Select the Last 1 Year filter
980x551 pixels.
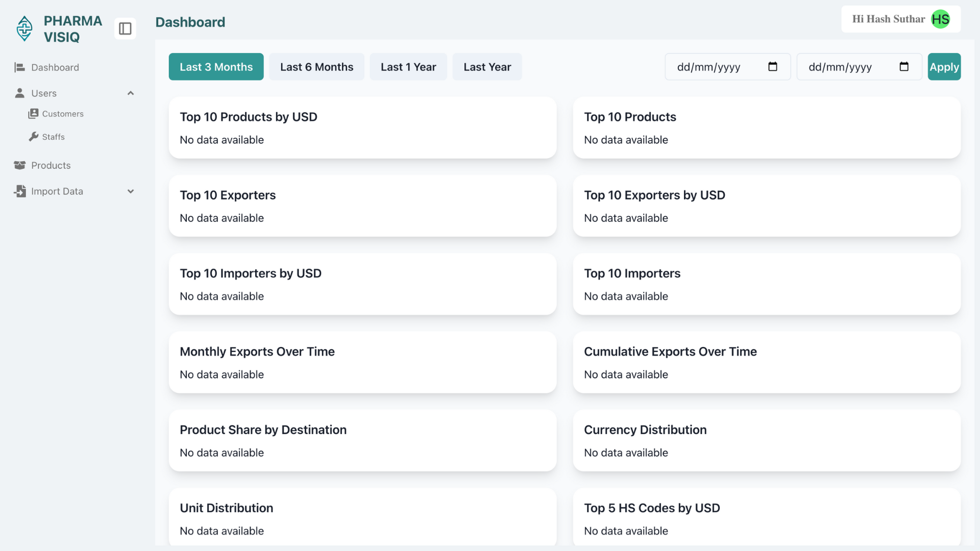pyautogui.click(x=408, y=67)
